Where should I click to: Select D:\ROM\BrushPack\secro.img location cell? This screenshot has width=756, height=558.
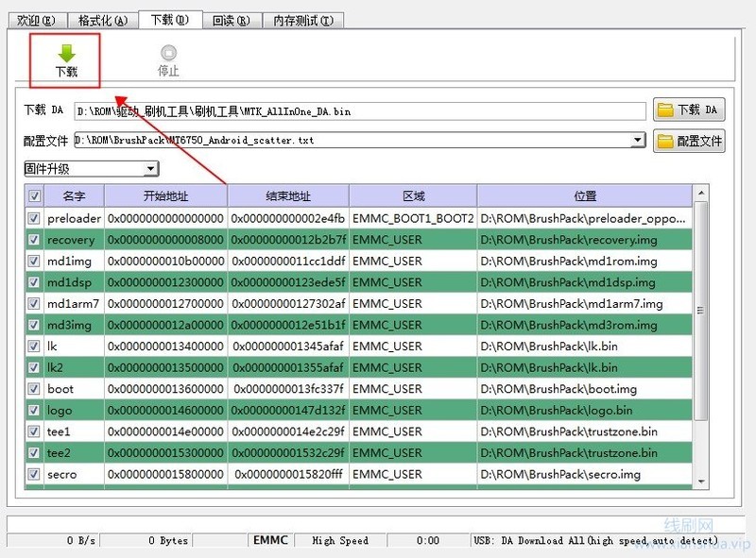click(585, 474)
